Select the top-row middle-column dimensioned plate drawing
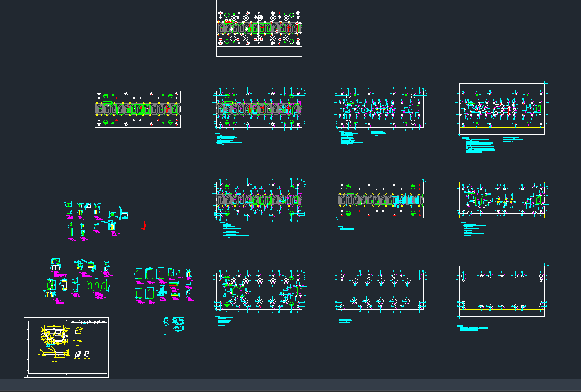This screenshot has width=581, height=392. (x=380, y=109)
